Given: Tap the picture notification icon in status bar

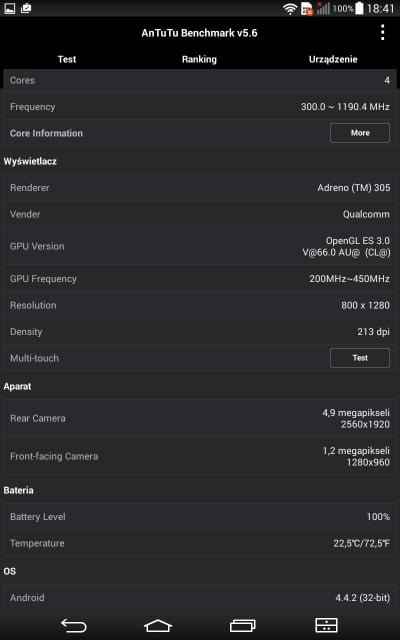Looking at the screenshot, I should (9, 8).
